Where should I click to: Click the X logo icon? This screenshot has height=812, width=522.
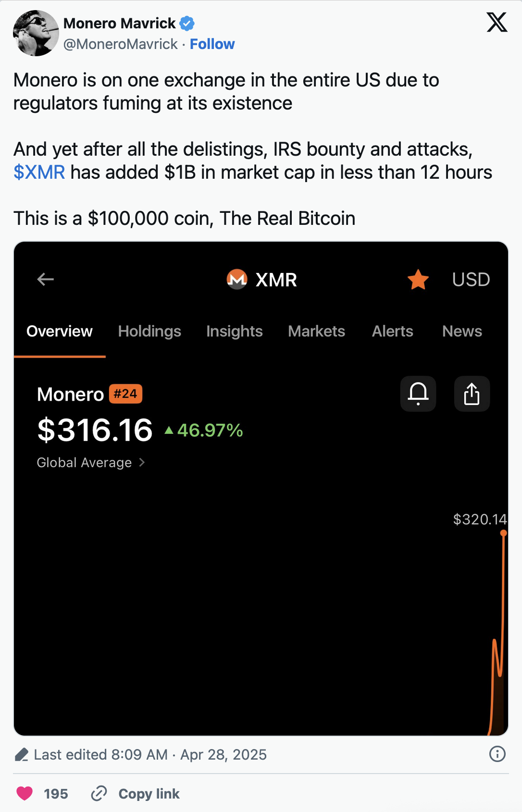[x=497, y=23]
